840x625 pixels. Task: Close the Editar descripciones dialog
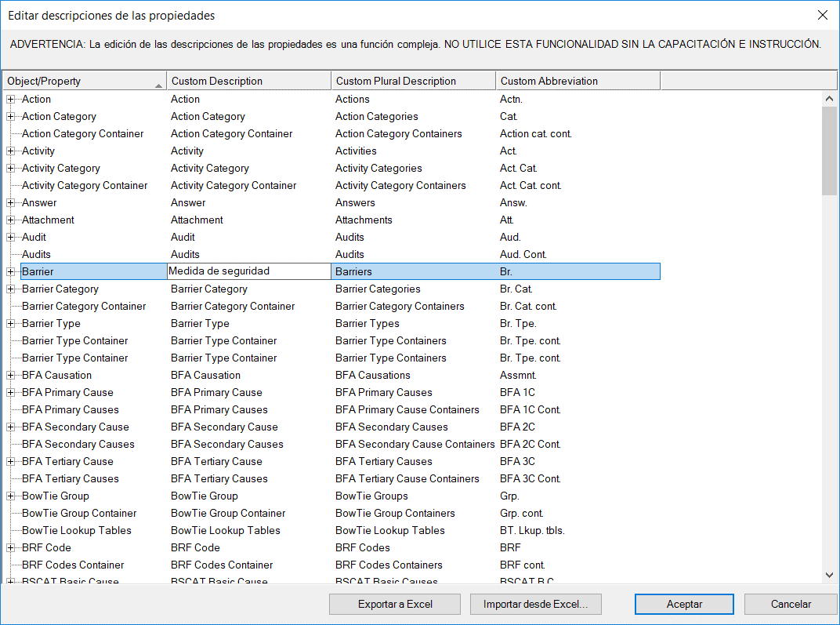(x=822, y=16)
